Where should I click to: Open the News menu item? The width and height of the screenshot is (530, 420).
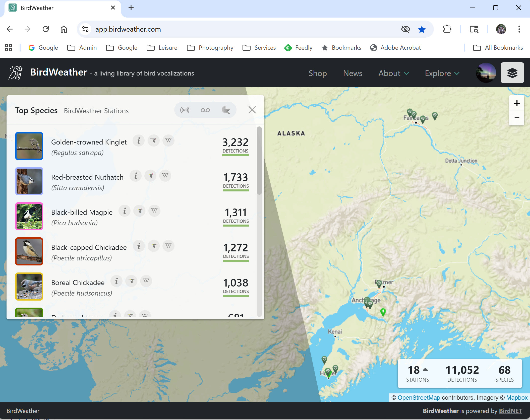click(x=352, y=73)
